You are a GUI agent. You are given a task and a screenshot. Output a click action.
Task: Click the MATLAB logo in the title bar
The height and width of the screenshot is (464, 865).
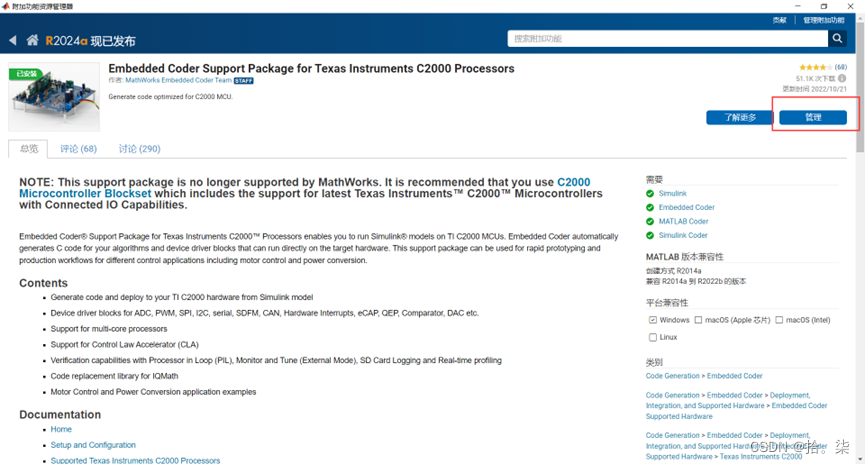coord(6,6)
